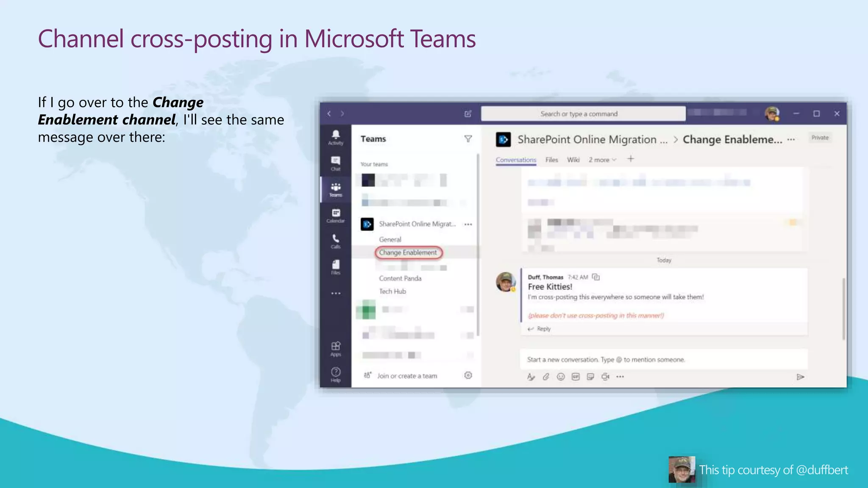This screenshot has height=488, width=868.
Task: Open channel more options ellipsis in header
Action: 791,139
